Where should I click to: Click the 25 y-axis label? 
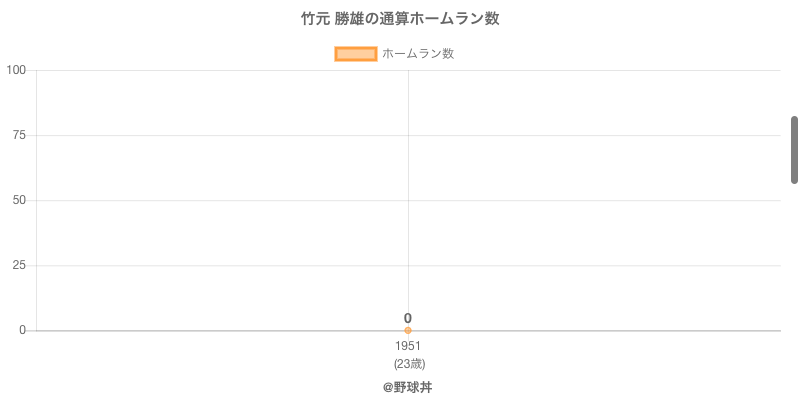pos(19,265)
